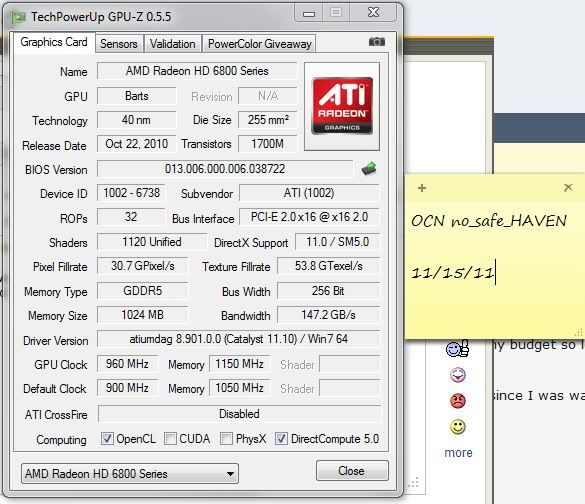
Task: Click the Name field AMD Radeon HD 6800 Series
Action: tap(197, 71)
